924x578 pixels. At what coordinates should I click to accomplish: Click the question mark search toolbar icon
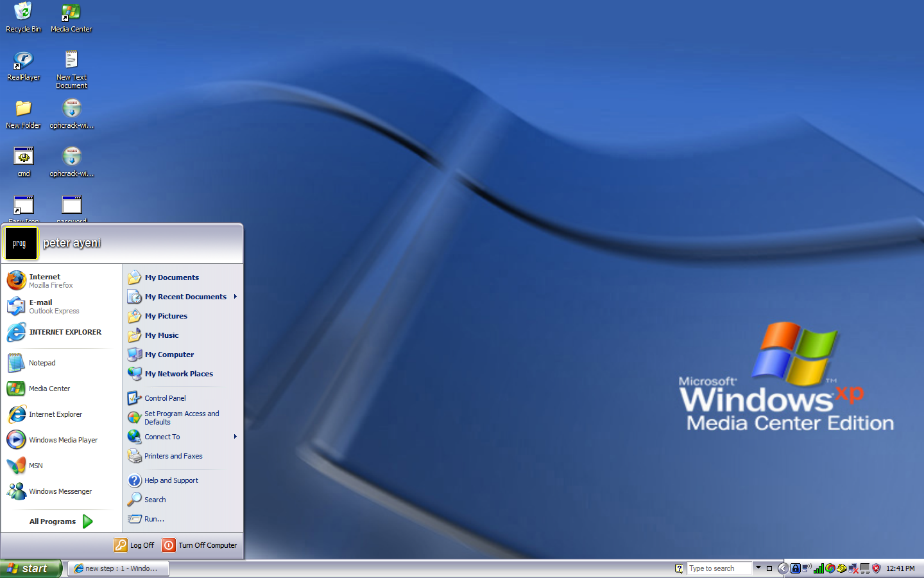679,568
